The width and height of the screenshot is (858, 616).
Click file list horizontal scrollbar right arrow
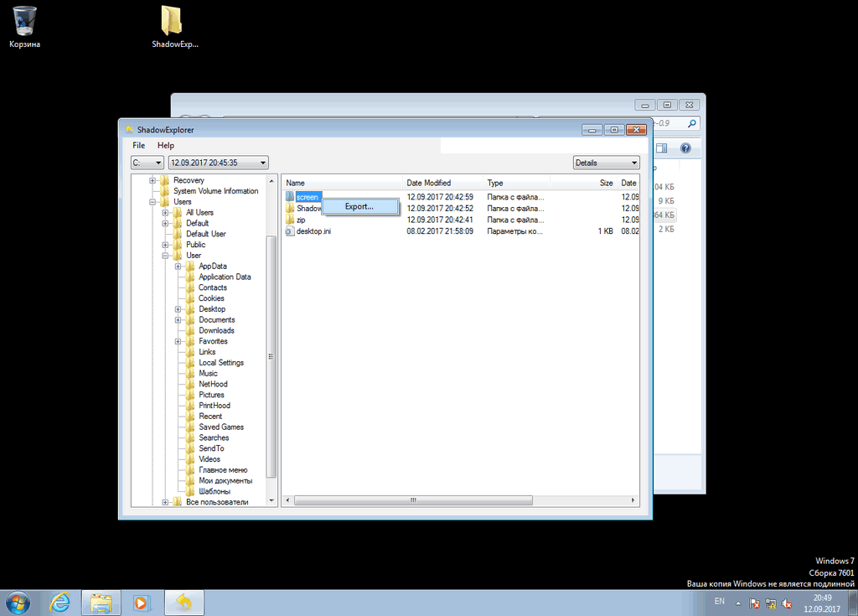[633, 500]
